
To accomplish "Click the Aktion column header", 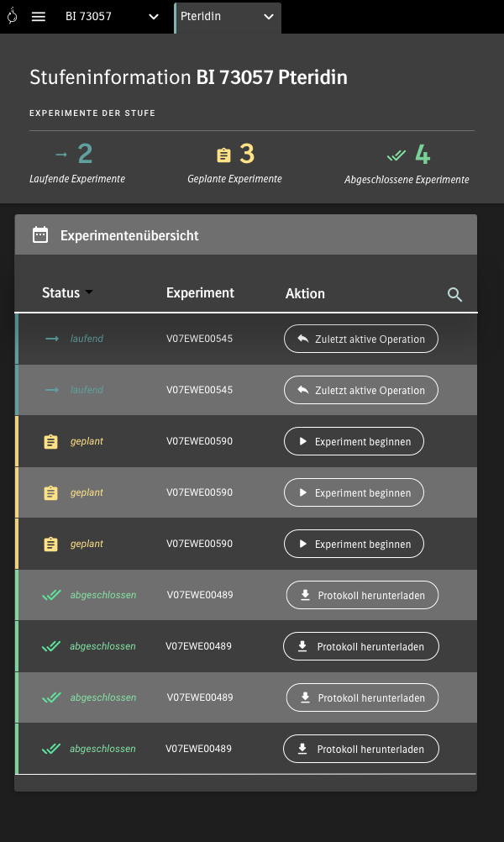I will [305, 293].
